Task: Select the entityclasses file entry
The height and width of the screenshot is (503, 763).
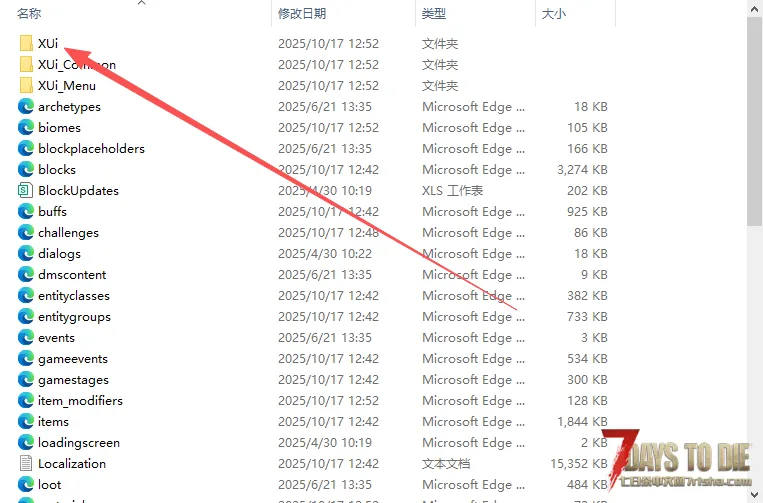Action: [x=74, y=296]
